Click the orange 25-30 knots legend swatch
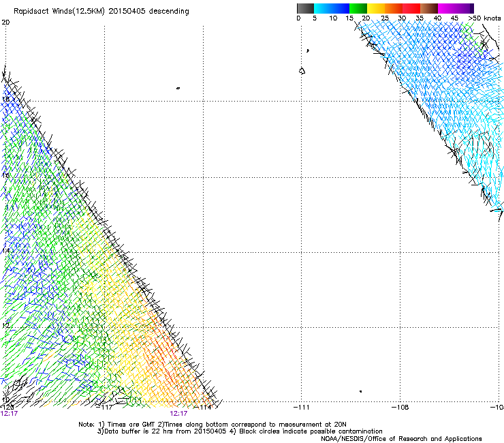The width and height of the screenshot is (504, 443). point(394,8)
